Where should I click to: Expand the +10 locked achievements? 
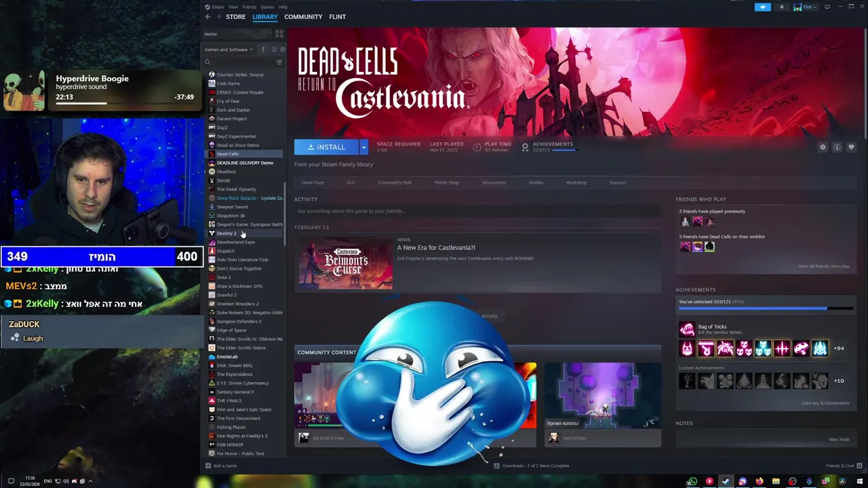pyautogui.click(x=839, y=381)
